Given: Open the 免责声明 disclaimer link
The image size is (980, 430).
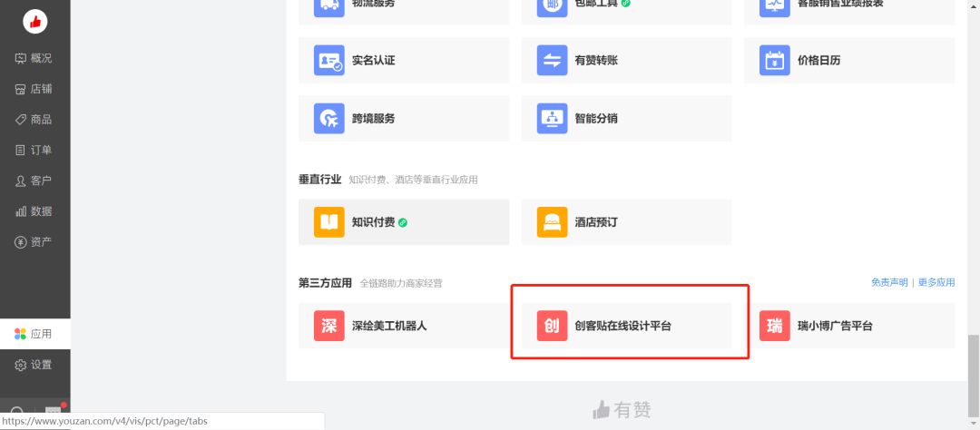Looking at the screenshot, I should coord(888,282).
